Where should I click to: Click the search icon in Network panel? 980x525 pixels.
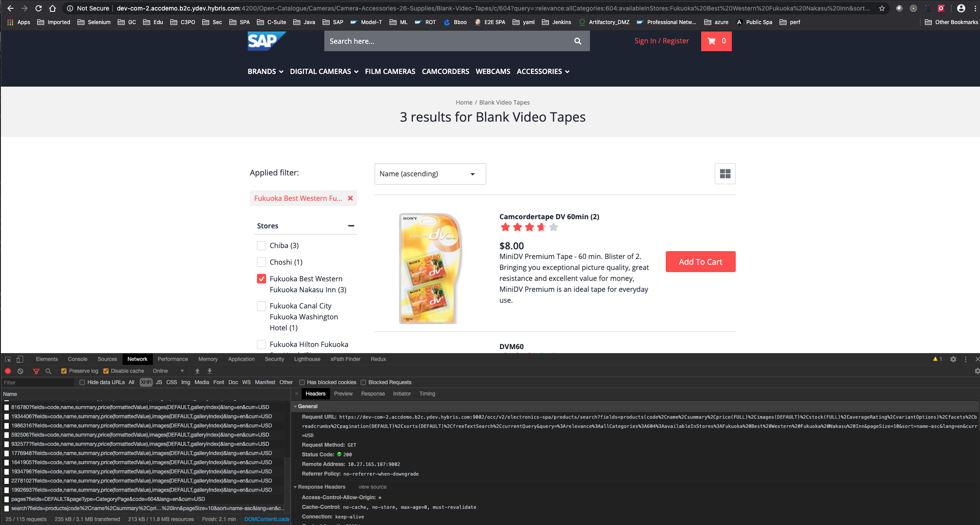pos(48,371)
